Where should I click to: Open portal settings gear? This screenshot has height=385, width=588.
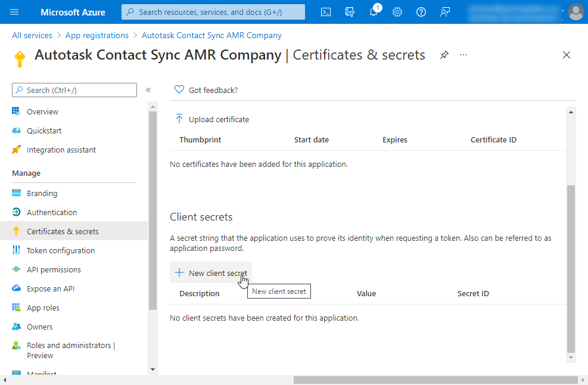point(397,12)
